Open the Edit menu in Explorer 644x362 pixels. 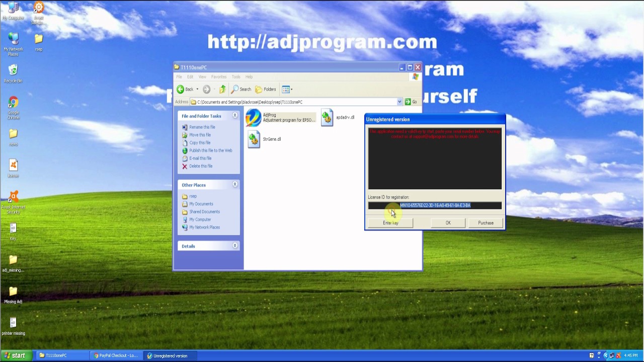[x=190, y=77]
